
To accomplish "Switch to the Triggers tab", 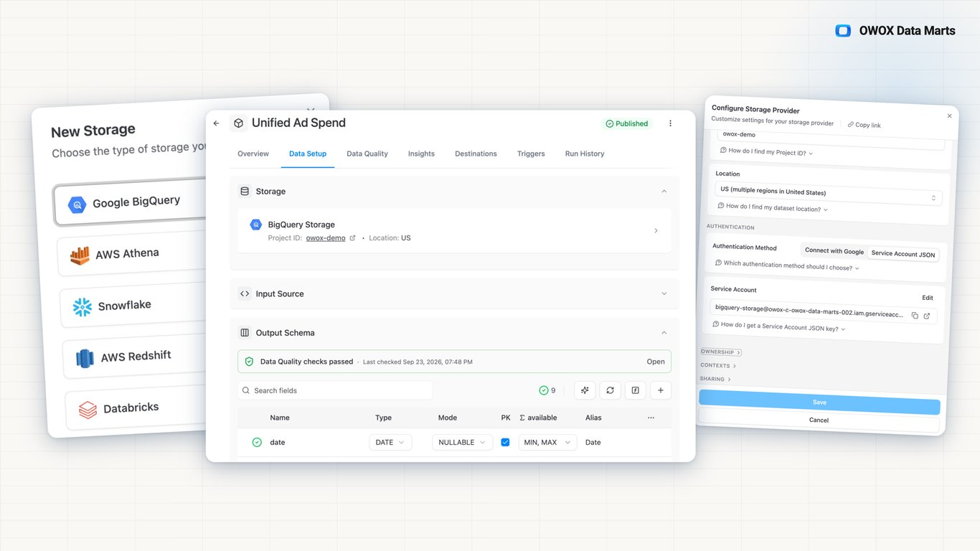I will click(531, 154).
